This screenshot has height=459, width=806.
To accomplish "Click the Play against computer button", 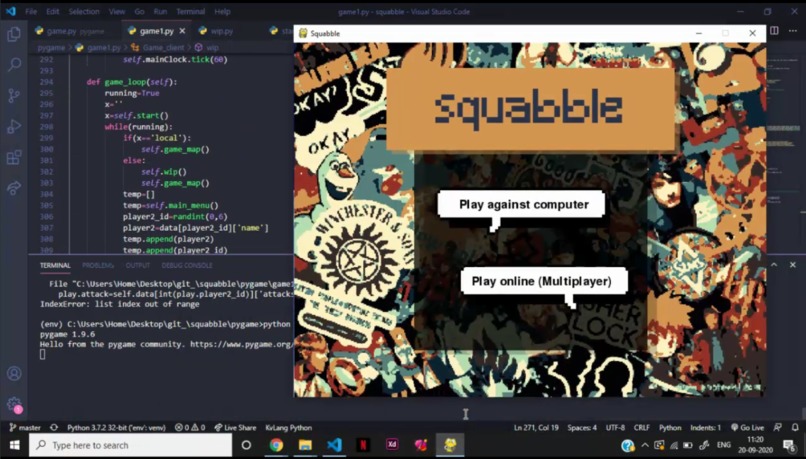I will [x=522, y=205].
